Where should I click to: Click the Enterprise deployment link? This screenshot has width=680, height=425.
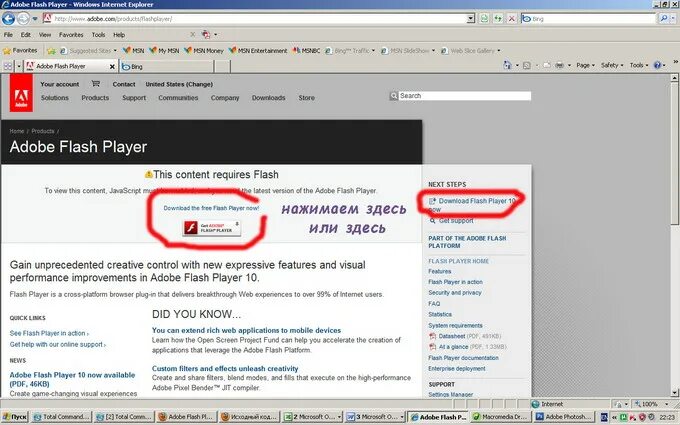tap(457, 369)
